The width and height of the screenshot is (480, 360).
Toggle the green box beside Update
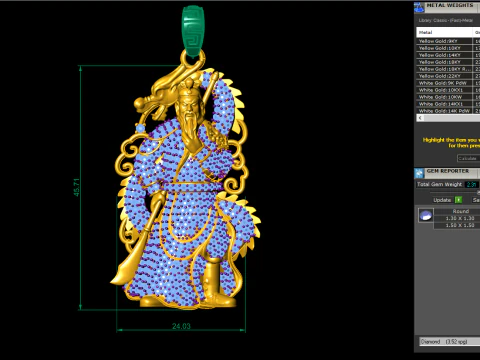click(458, 200)
